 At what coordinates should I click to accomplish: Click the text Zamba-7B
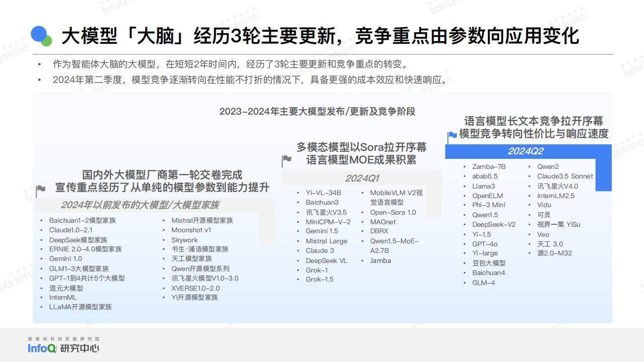pyautogui.click(x=489, y=166)
